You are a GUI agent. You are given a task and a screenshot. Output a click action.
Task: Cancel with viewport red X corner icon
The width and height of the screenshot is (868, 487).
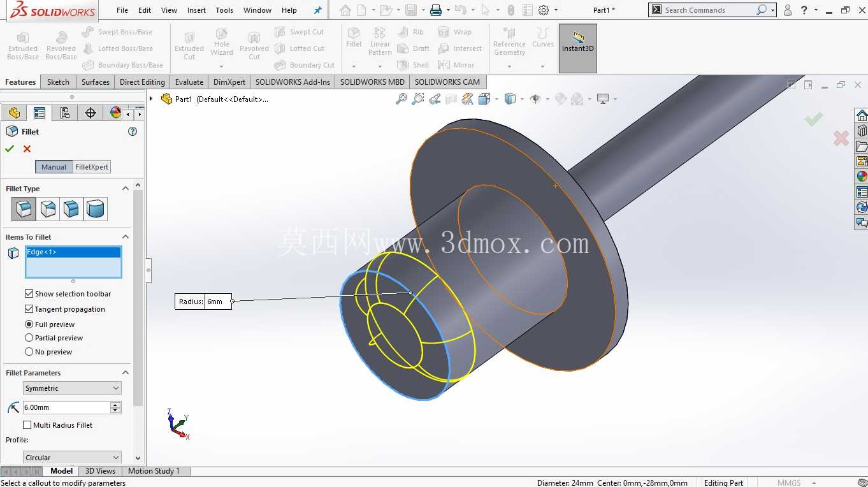[x=841, y=138]
